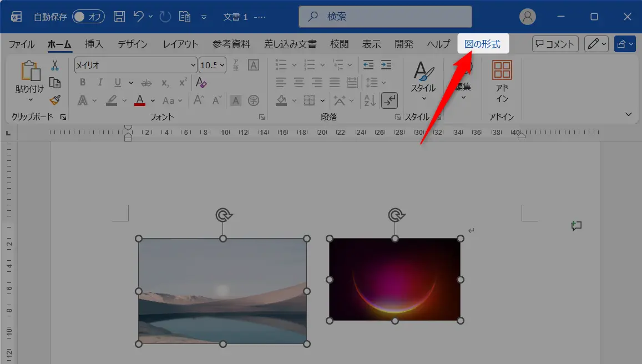Screen dimensions: 642x364
Task: Click the redo icon
Action: tap(165, 17)
